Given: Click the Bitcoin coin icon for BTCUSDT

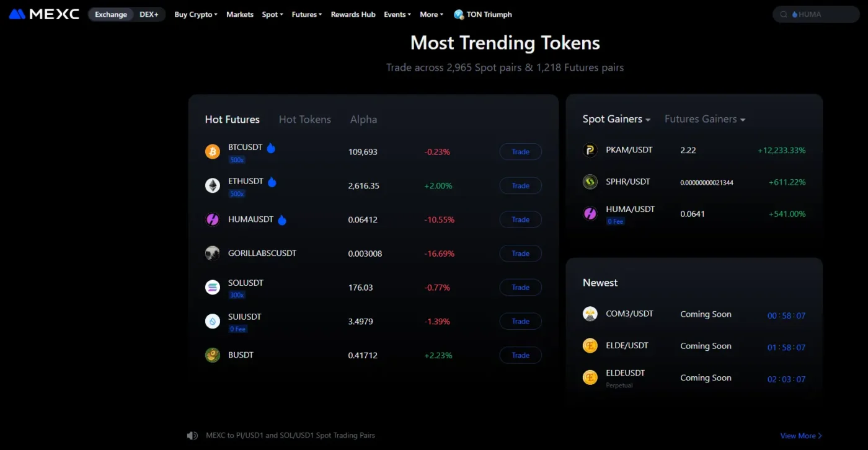Looking at the screenshot, I should (213, 152).
